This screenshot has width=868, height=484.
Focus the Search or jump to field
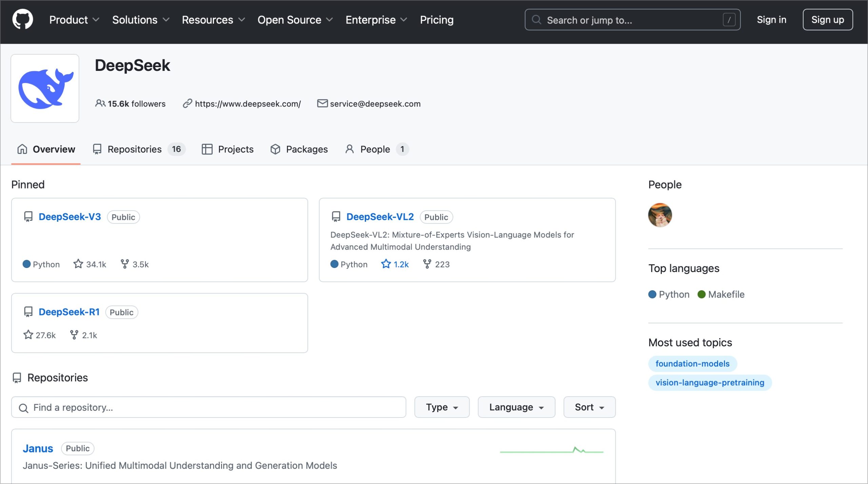tap(633, 20)
